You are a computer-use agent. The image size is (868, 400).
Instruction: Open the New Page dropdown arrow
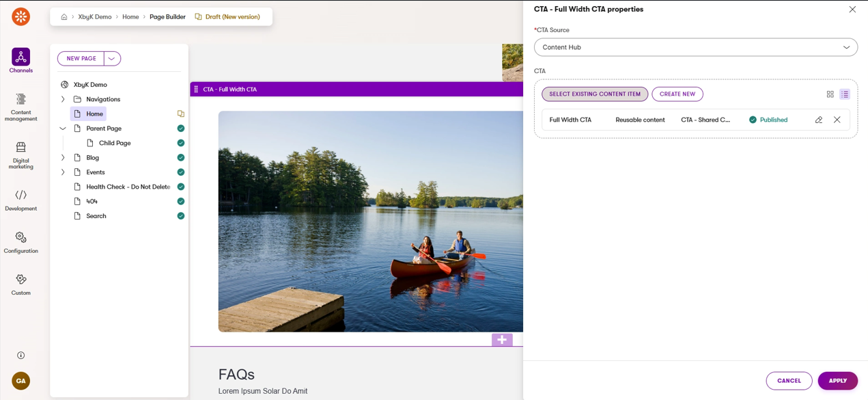click(x=112, y=59)
